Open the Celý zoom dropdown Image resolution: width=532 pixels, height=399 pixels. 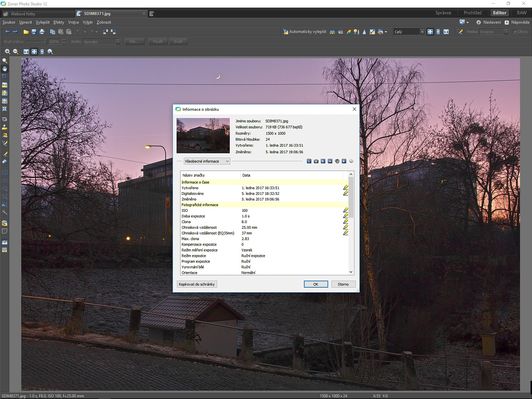coord(409,32)
